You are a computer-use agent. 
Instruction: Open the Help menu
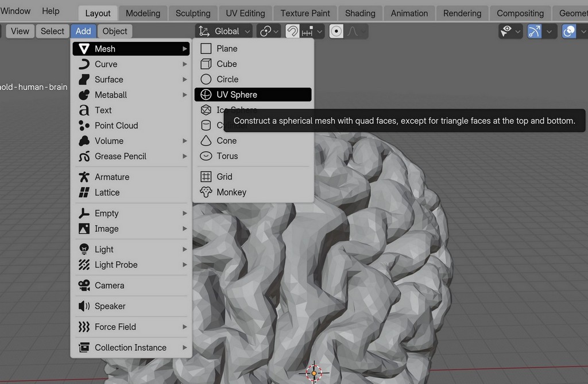[51, 11]
